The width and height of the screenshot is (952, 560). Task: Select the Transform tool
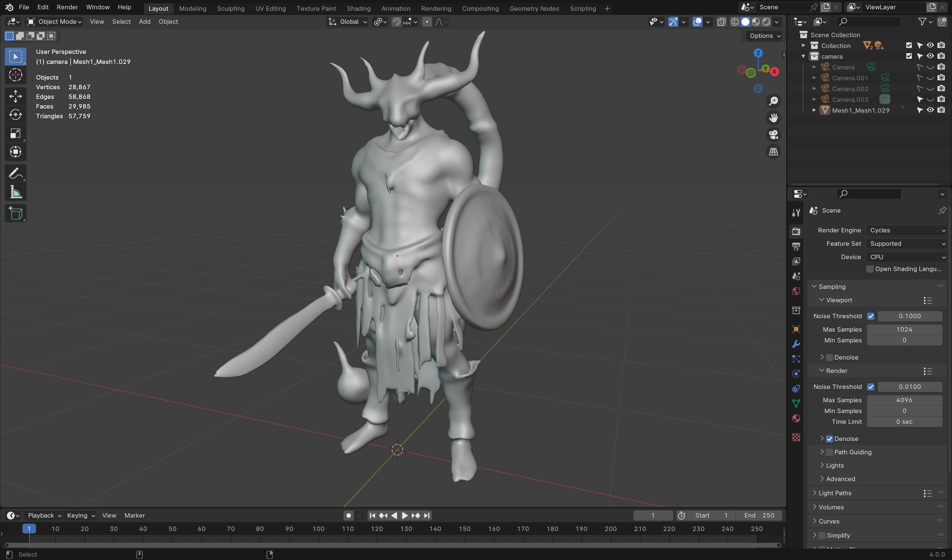(x=16, y=152)
